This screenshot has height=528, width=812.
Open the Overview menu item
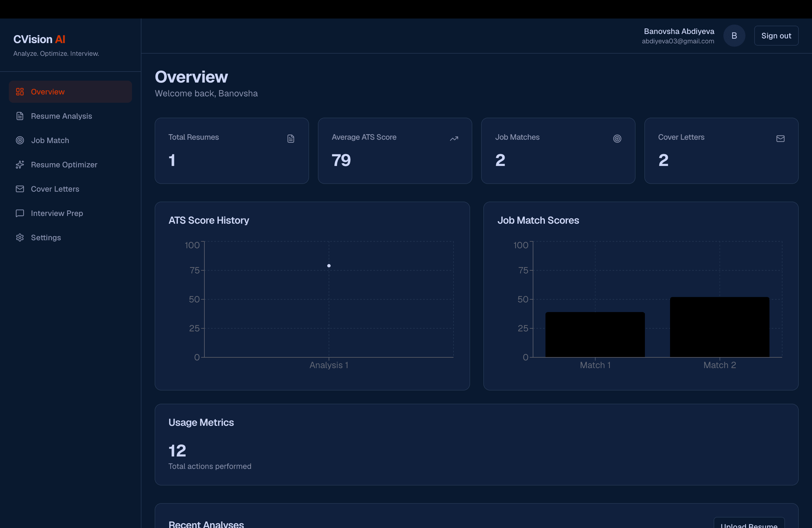70,92
